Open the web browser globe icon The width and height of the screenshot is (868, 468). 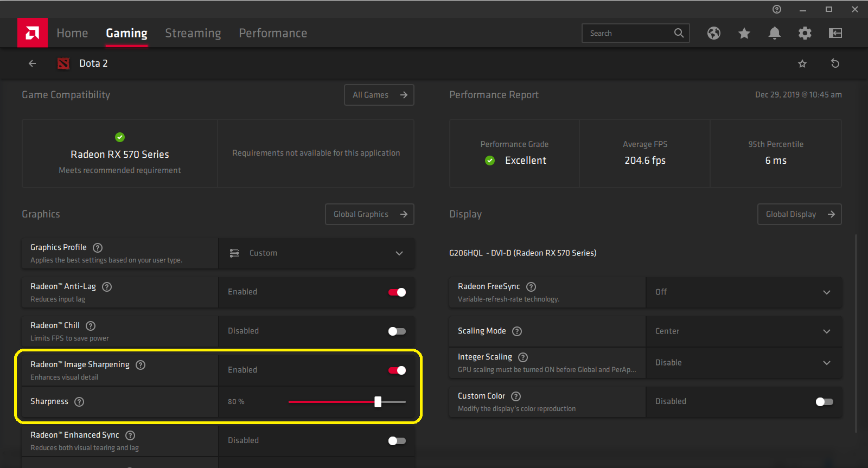pos(714,33)
